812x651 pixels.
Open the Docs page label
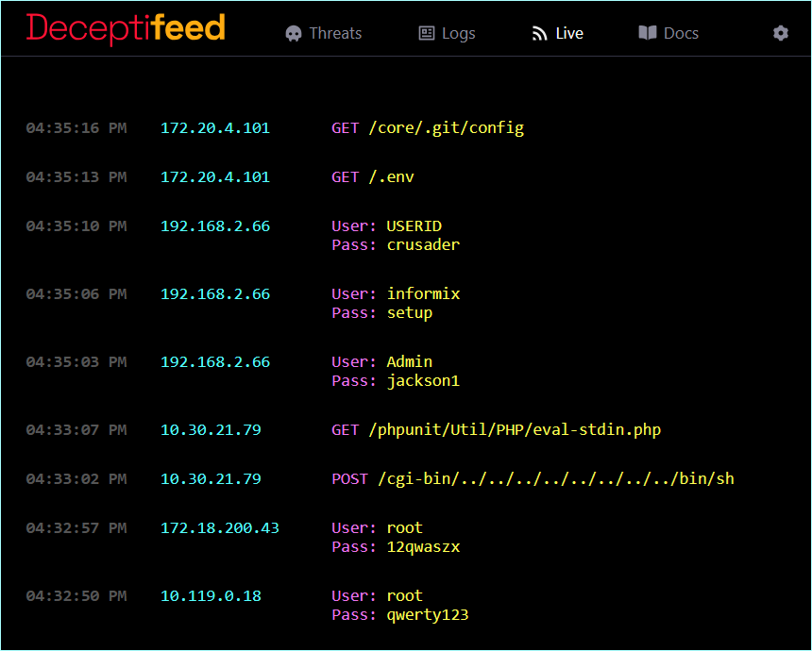681,34
